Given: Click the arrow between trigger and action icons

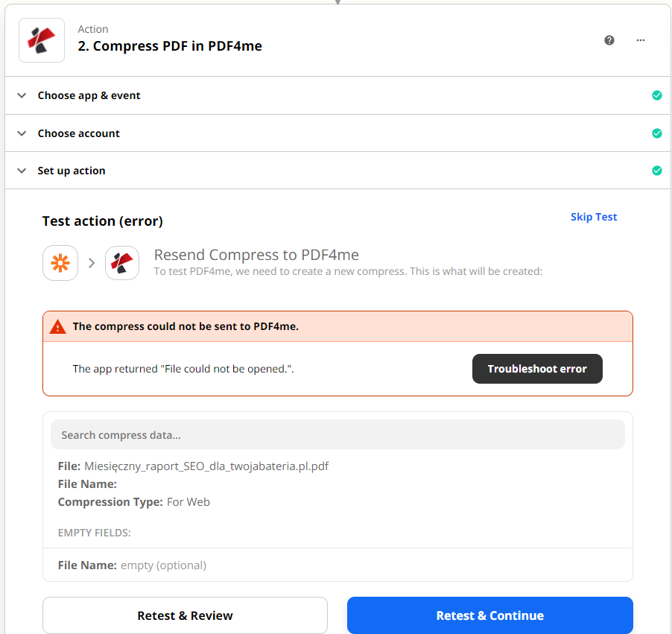Looking at the screenshot, I should click(92, 263).
